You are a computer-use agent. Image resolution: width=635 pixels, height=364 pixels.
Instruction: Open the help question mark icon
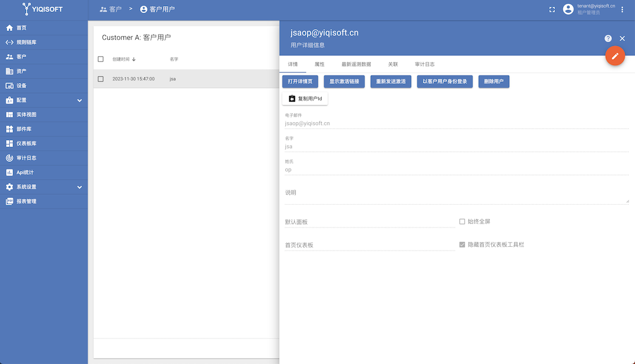click(608, 38)
